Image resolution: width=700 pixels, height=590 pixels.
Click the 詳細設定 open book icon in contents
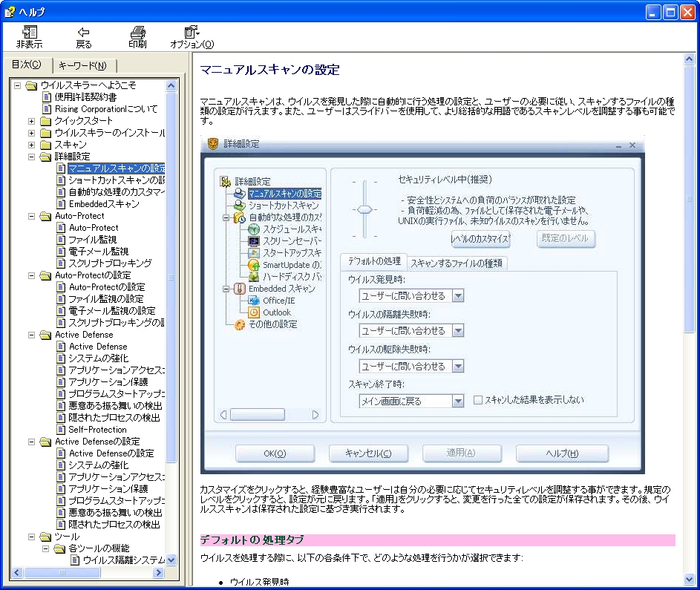[x=45, y=157]
